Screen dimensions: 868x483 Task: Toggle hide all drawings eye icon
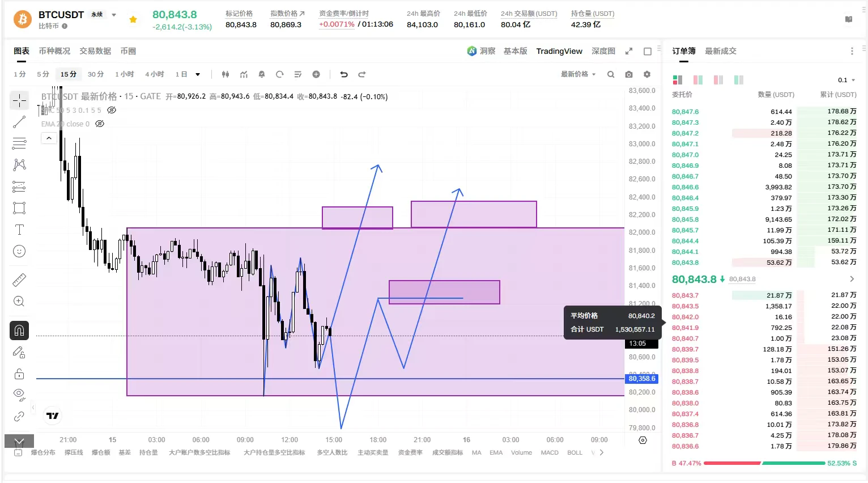point(19,395)
